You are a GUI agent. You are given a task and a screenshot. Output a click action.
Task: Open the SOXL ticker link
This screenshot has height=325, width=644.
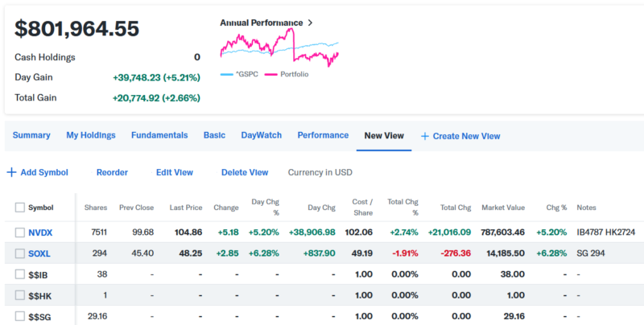40,253
